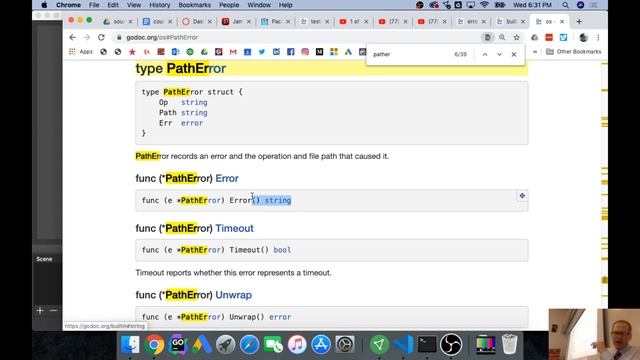Click the zoom magnifier icon in address bar

(502, 37)
